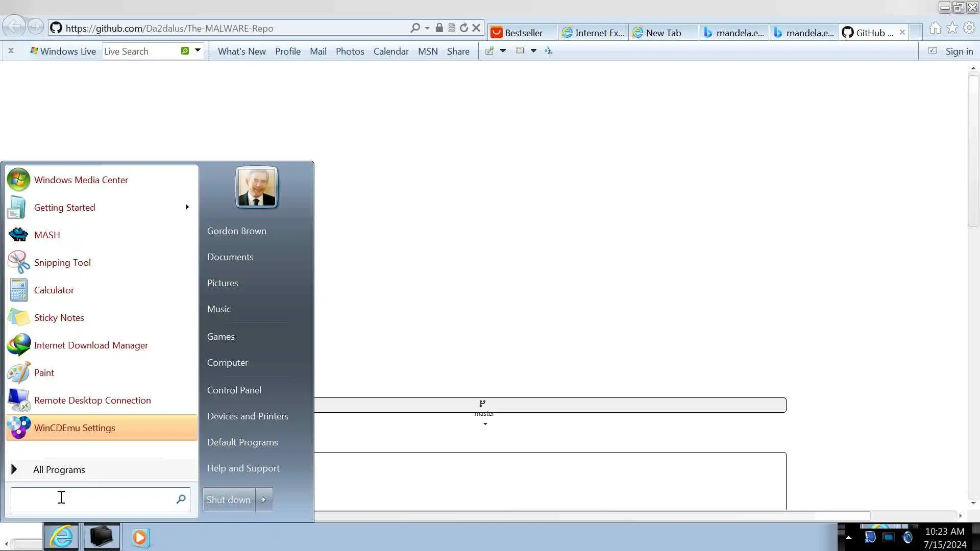
Task: Click the Start menu search box
Action: tap(92, 499)
